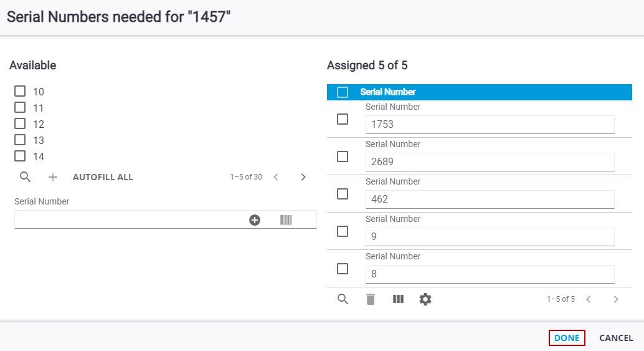The image size is (644, 351).
Task: Click the plus icon beside AUTOFILL ALL
Action: 53,177
